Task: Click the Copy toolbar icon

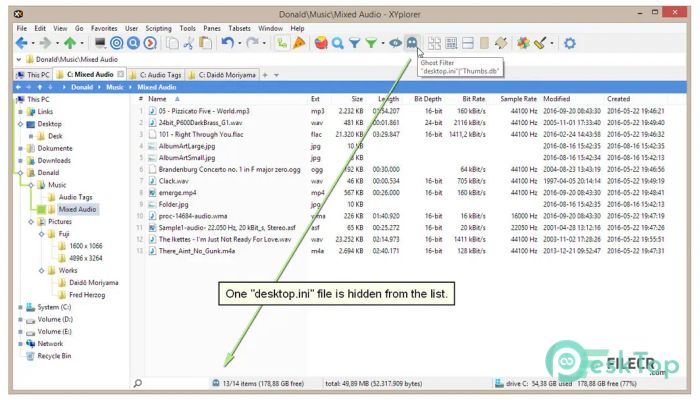Action: (172, 43)
